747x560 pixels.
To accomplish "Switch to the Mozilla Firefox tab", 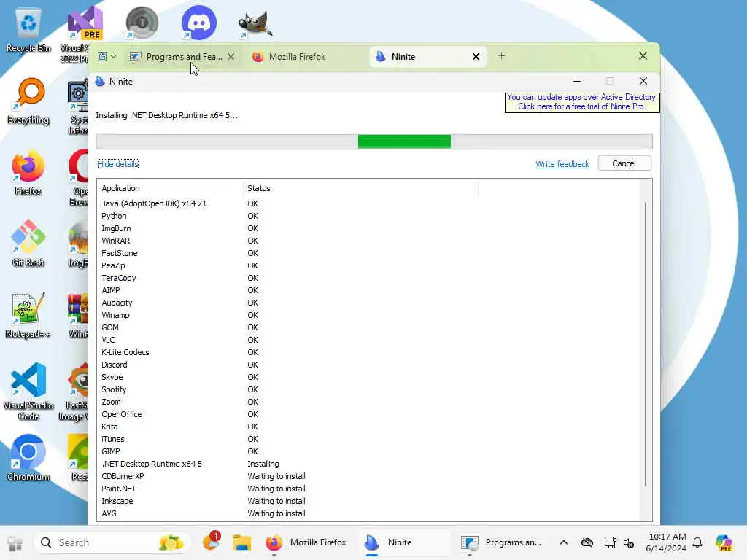I will [x=305, y=57].
